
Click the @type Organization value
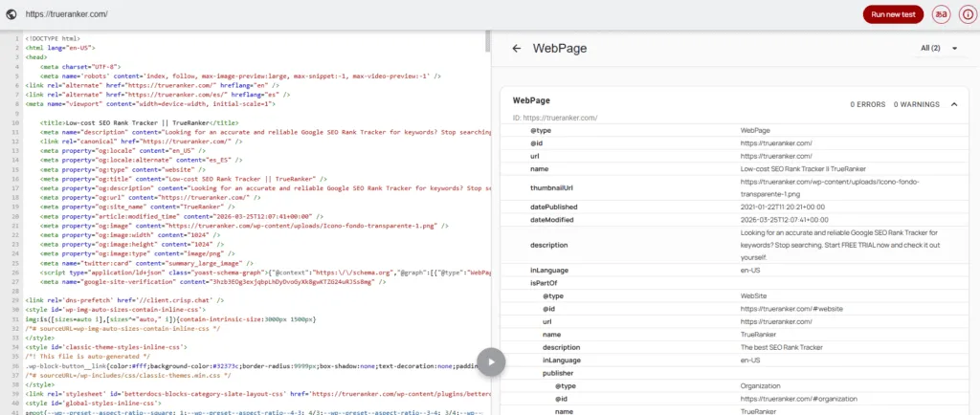click(x=759, y=386)
